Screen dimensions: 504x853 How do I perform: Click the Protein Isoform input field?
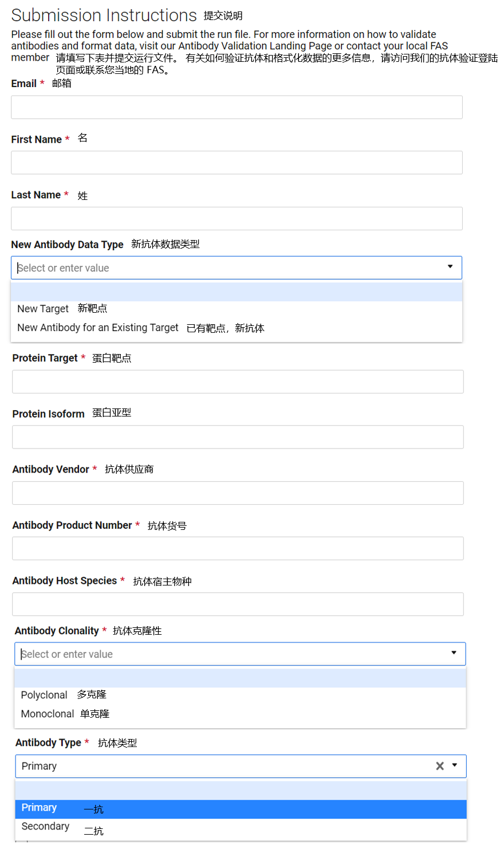click(x=238, y=437)
